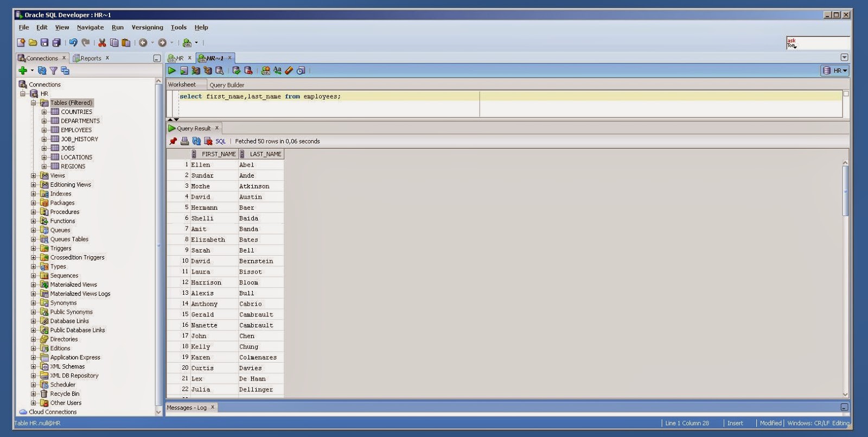Screen dimensions: 868x437
Task: Click the Open folder icon
Action: [x=33, y=42]
